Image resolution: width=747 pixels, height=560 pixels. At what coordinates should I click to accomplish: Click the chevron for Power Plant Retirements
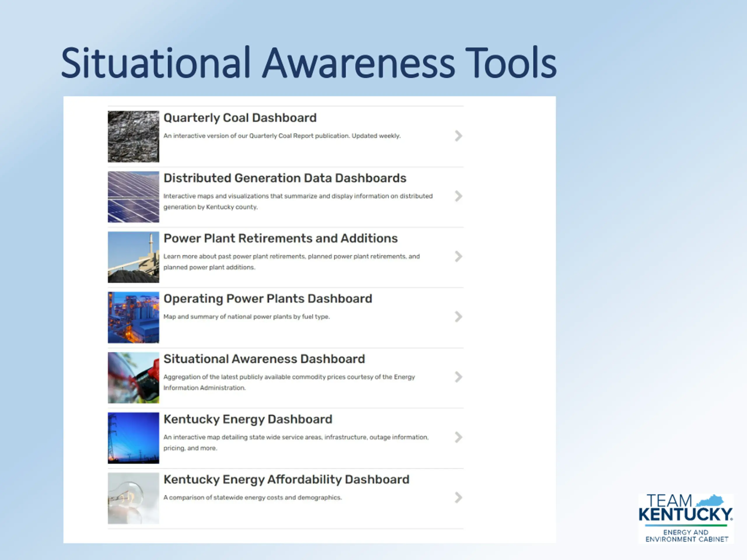point(458,257)
